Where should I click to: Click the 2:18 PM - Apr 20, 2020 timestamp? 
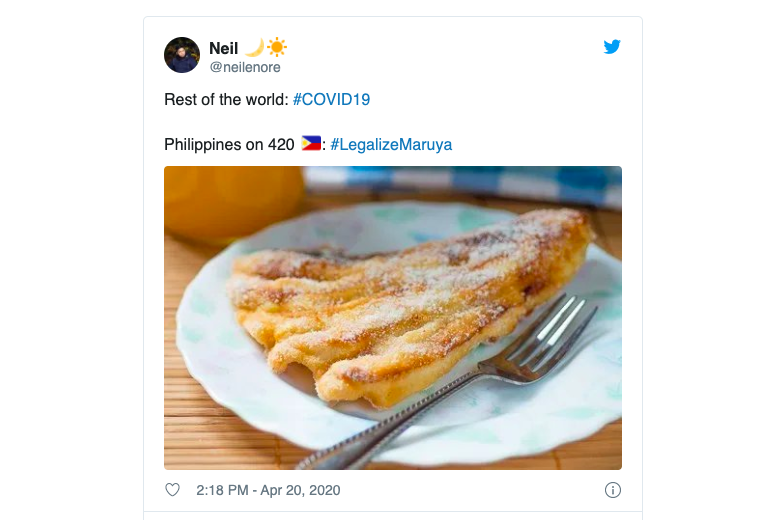pyautogui.click(x=268, y=490)
